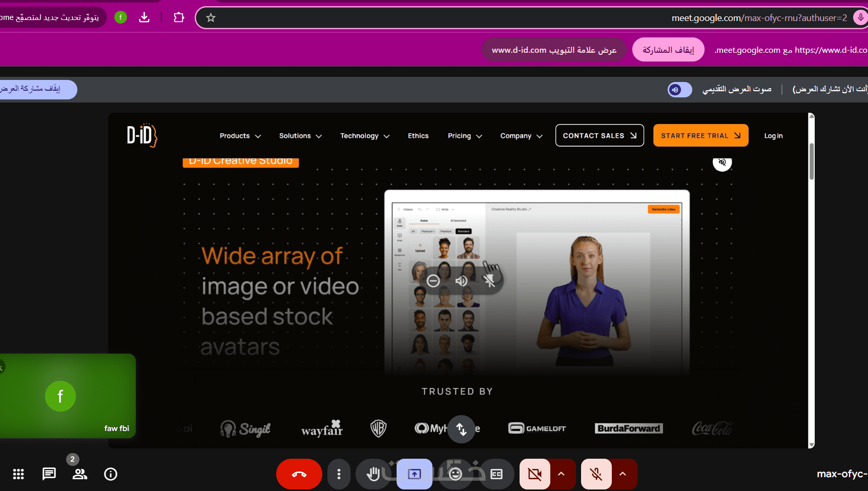Show the participants list icon
Viewport: 868px width, 491px height.
pyautogui.click(x=80, y=474)
